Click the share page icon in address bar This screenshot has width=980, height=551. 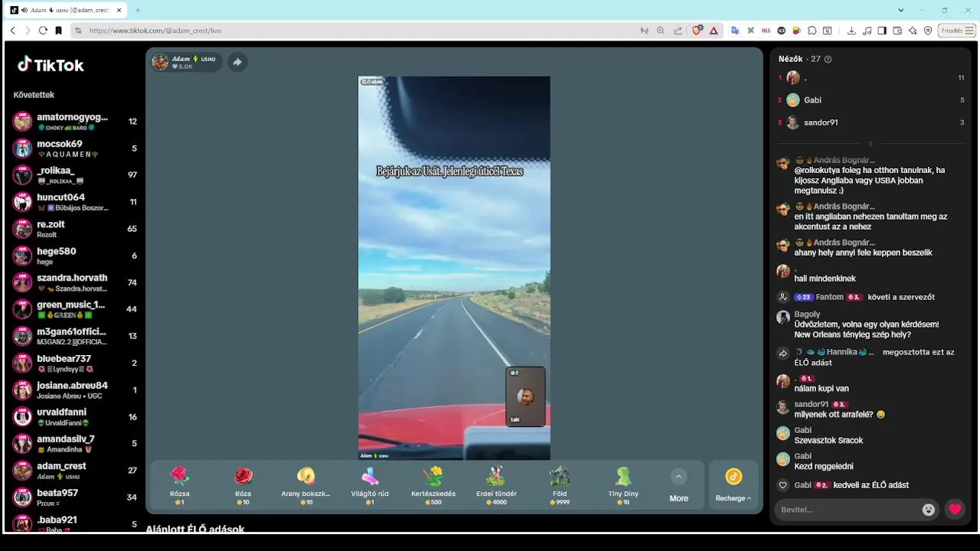678,31
